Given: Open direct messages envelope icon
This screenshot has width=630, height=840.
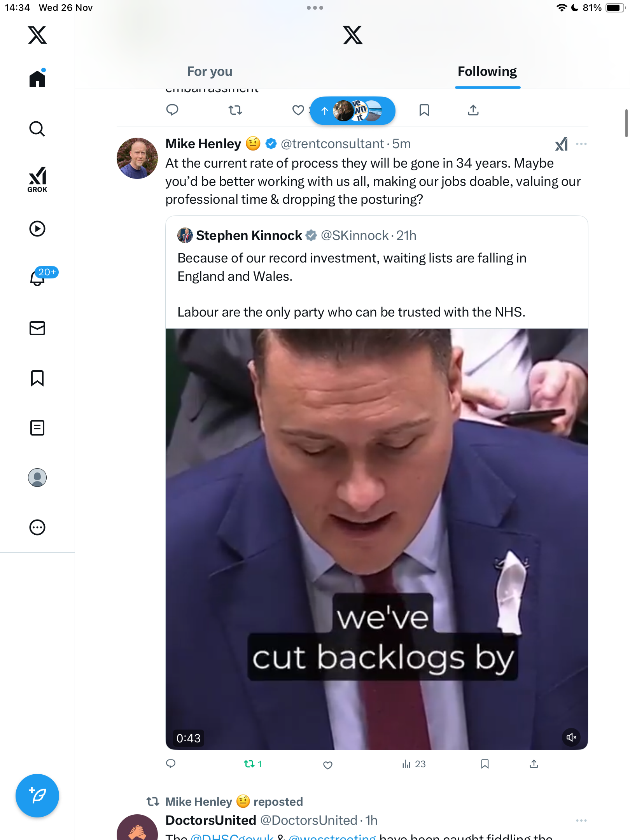Looking at the screenshot, I should (x=37, y=328).
